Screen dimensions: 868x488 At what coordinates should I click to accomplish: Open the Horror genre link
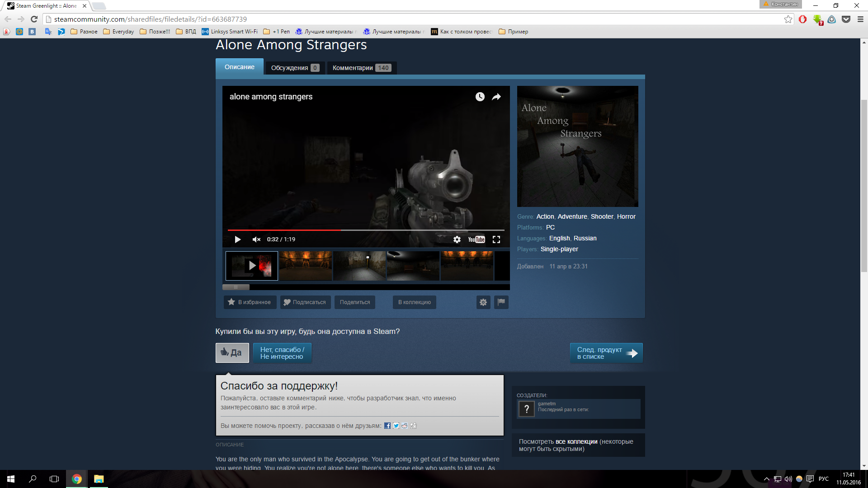click(x=626, y=216)
